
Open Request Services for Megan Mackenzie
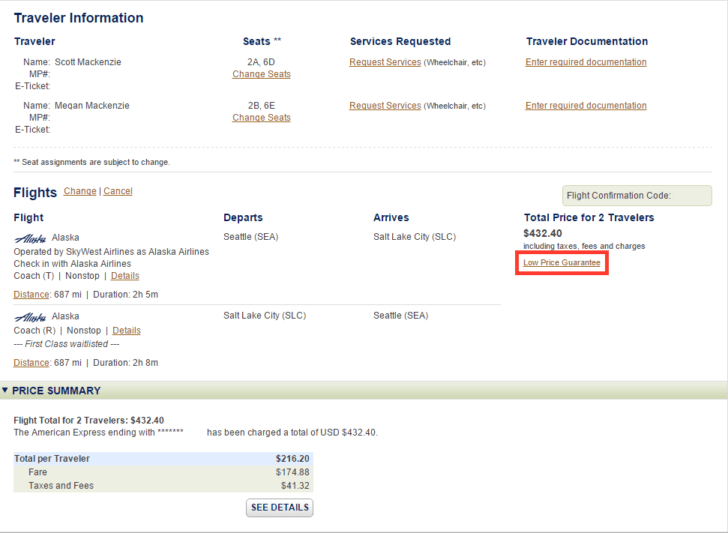coord(385,106)
